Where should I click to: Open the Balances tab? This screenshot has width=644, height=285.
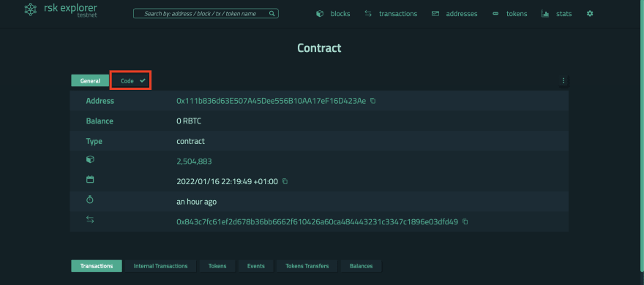362,266
